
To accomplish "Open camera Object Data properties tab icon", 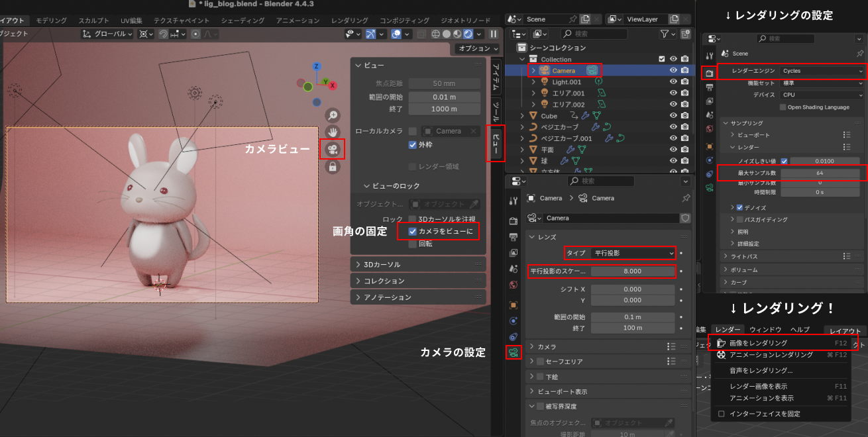I will pyautogui.click(x=514, y=352).
